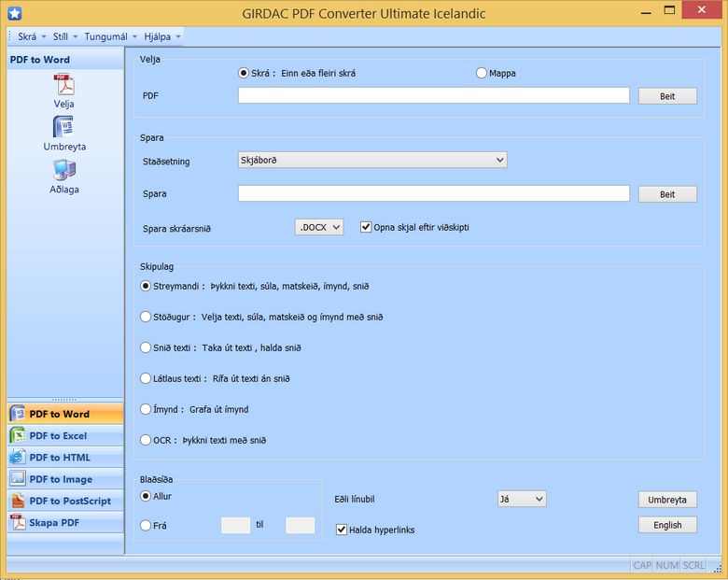Click the Velja PDF icon in sidebar

pos(64,85)
